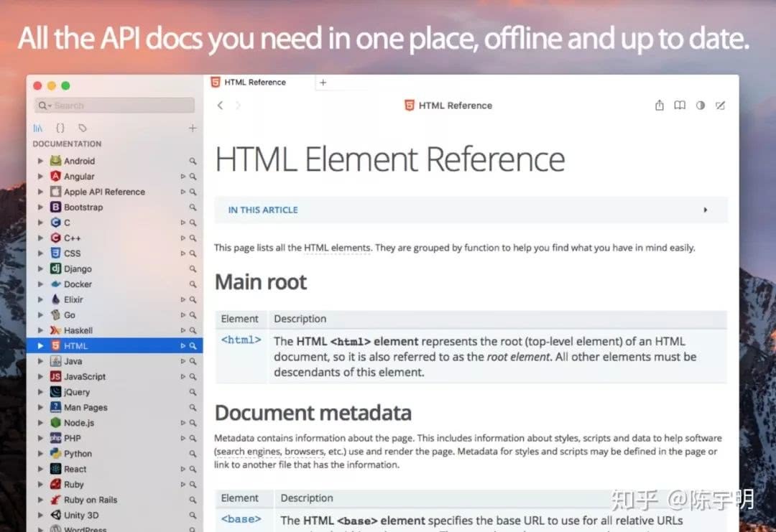The width and height of the screenshot is (776, 532).
Task: Expand the IN THIS ARTICLE section
Action: tap(471, 210)
